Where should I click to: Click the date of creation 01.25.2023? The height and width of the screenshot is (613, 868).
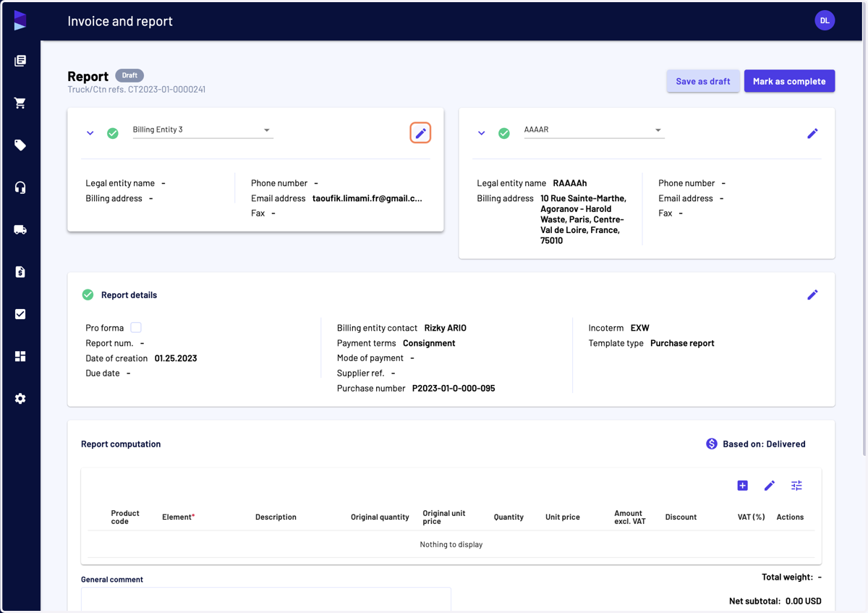click(176, 358)
